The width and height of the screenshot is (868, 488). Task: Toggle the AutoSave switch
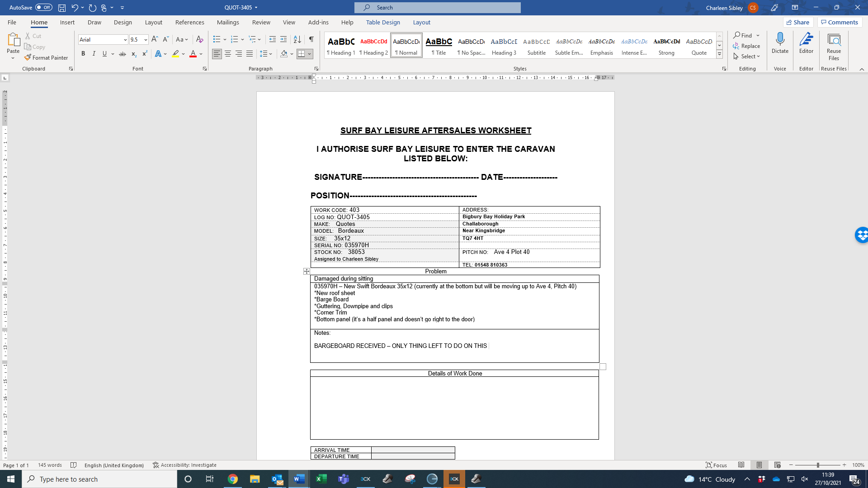click(x=44, y=7)
